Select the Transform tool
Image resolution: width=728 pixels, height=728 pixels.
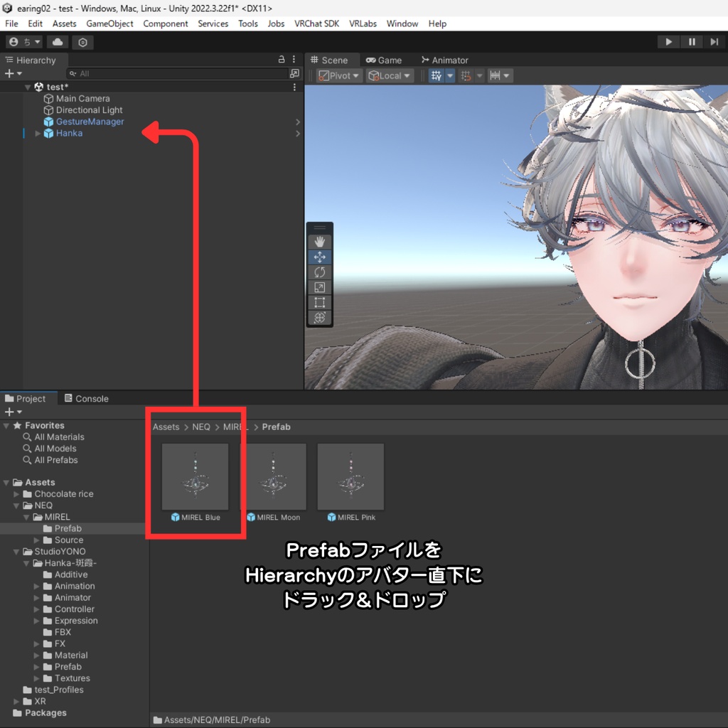point(319,318)
